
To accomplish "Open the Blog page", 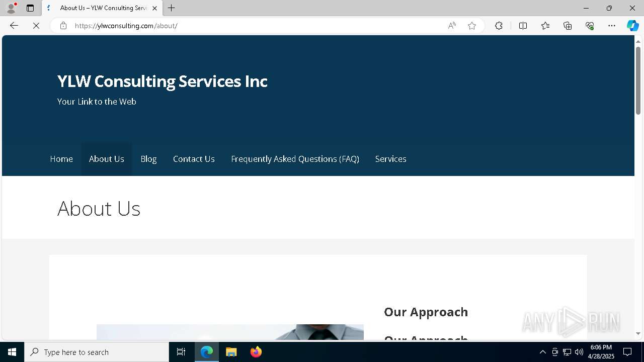I will tap(148, 159).
